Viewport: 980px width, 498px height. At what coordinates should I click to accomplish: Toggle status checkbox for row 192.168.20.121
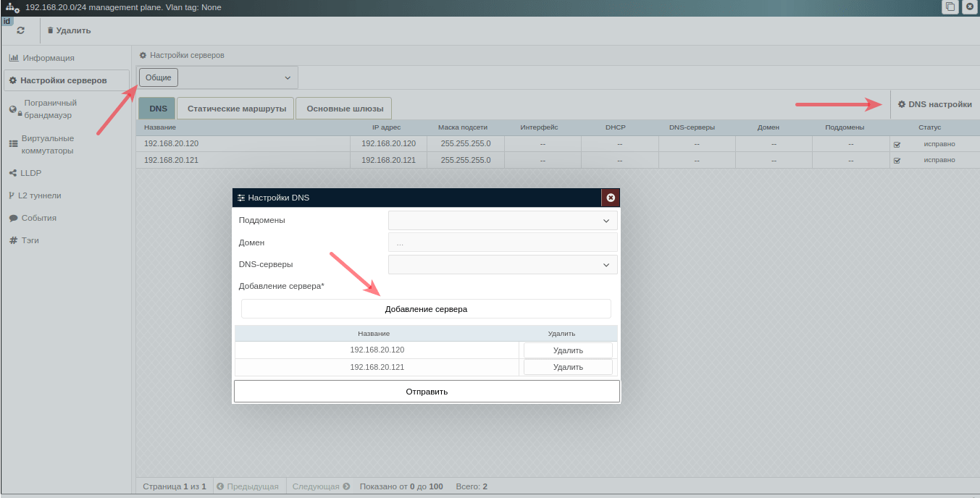click(x=897, y=160)
